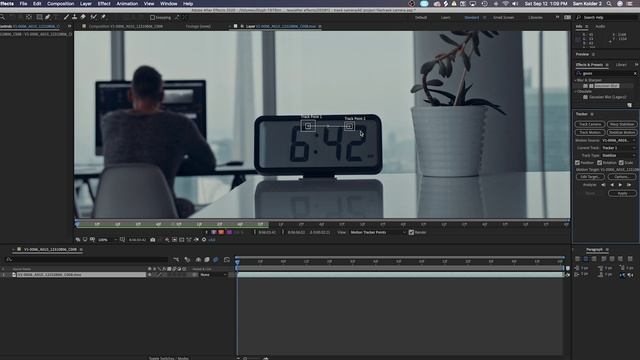Collapse the Obsolete effects category
The width and height of the screenshot is (640, 360).
click(576, 91)
